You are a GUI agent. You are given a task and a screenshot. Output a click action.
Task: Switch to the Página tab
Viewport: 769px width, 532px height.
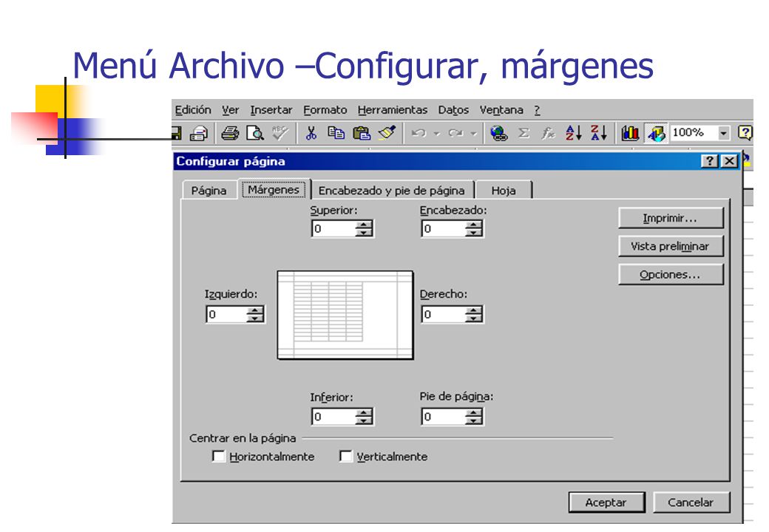(209, 190)
